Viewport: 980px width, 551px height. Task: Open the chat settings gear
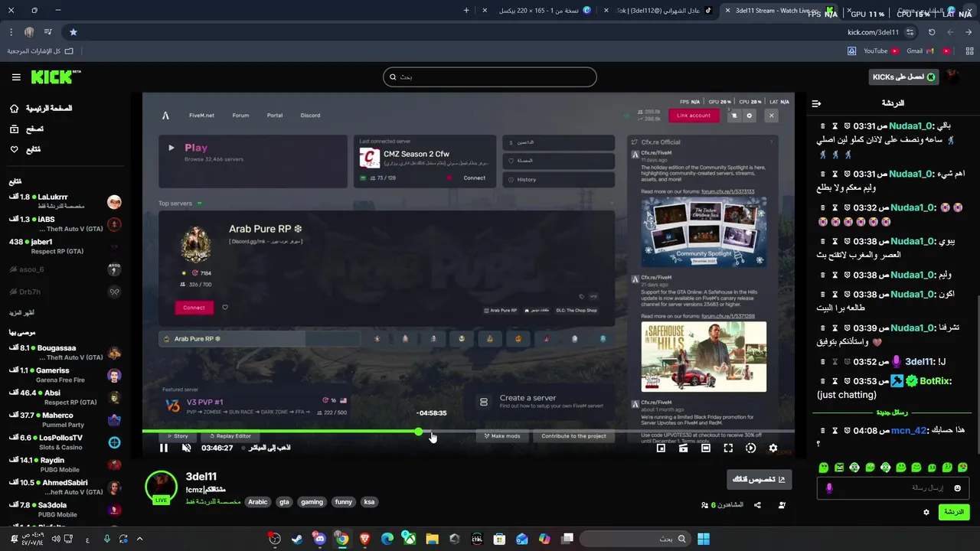(x=926, y=512)
